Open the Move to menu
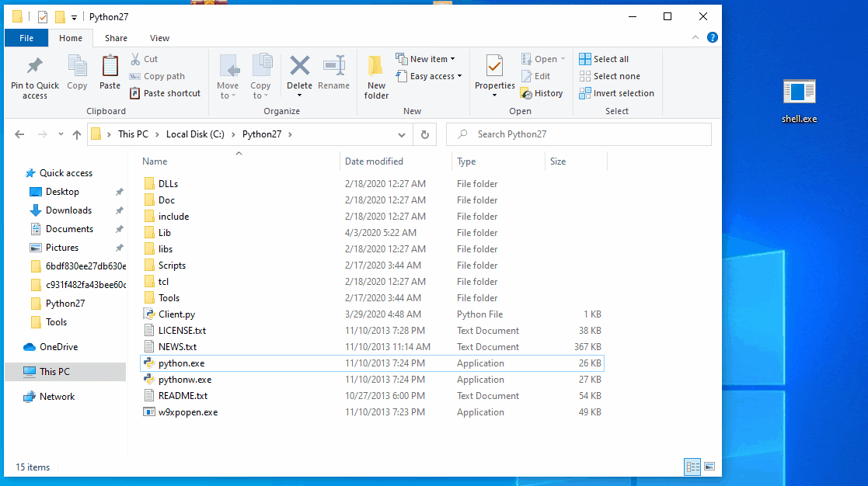Screen dimensions: 868x486 coord(228,78)
